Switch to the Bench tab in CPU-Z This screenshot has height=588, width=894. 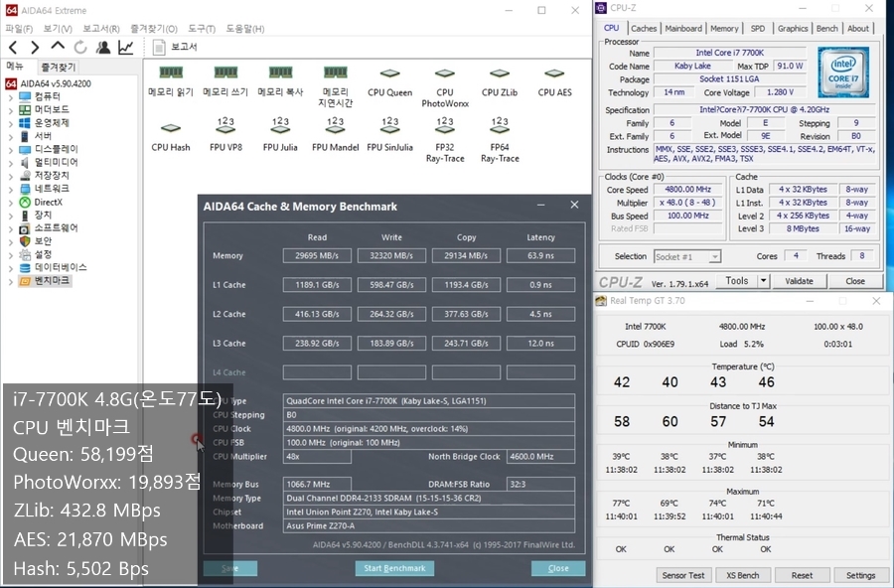click(x=826, y=29)
